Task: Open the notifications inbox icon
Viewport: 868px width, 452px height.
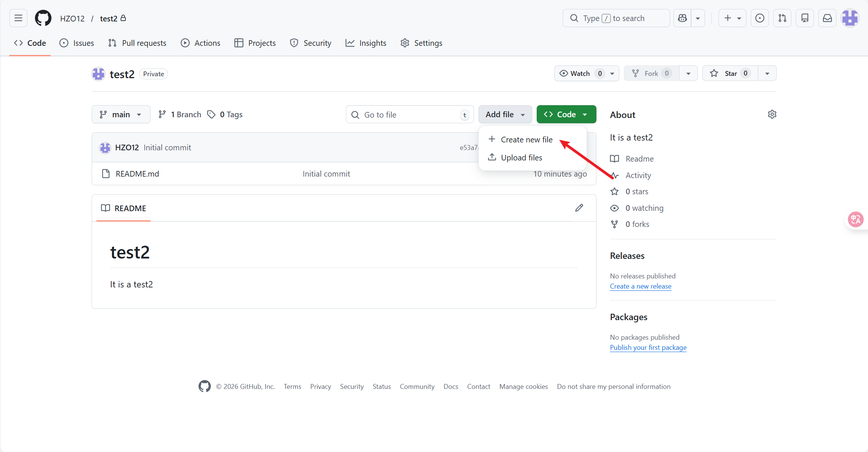Action: 827,18
